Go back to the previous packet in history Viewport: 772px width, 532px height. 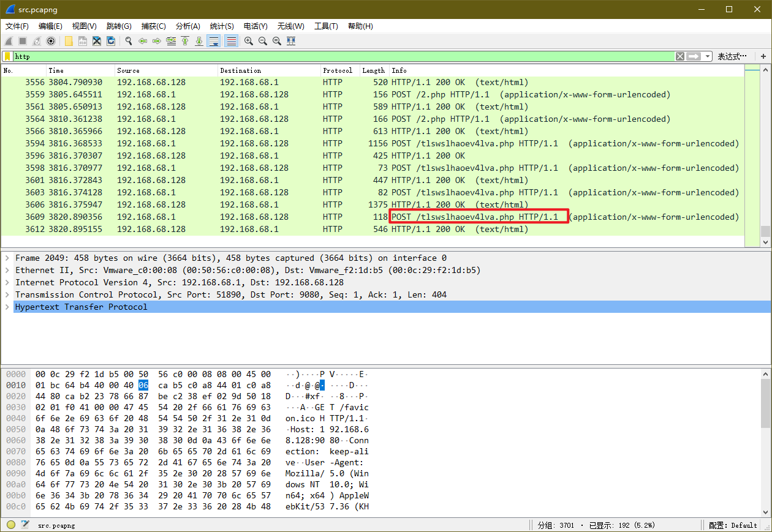tap(143, 41)
